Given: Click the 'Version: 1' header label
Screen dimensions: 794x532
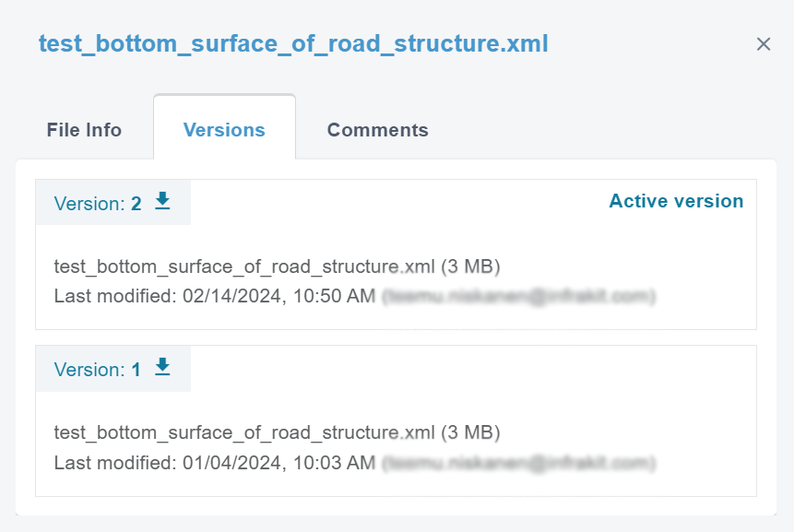Looking at the screenshot, I should pyautogui.click(x=98, y=370).
